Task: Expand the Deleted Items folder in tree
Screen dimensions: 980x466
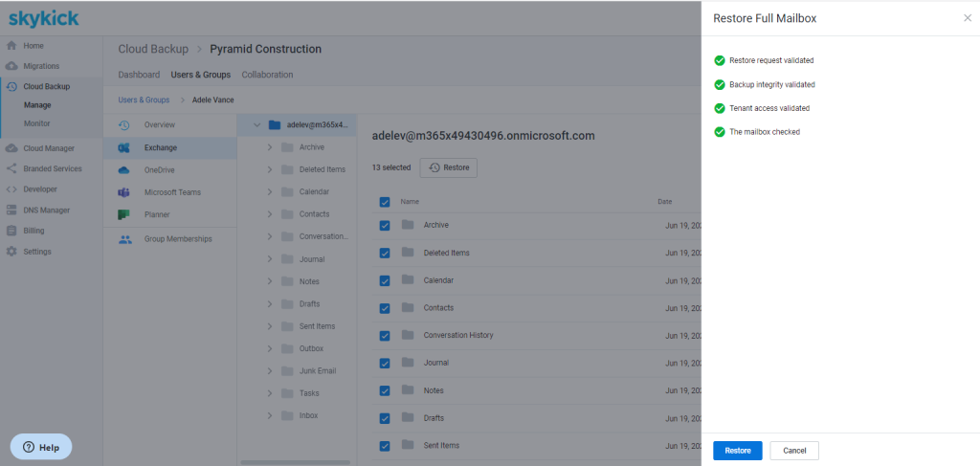Action: click(x=270, y=169)
